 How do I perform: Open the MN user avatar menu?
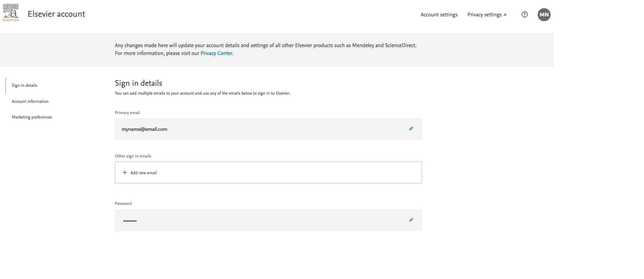[544, 15]
